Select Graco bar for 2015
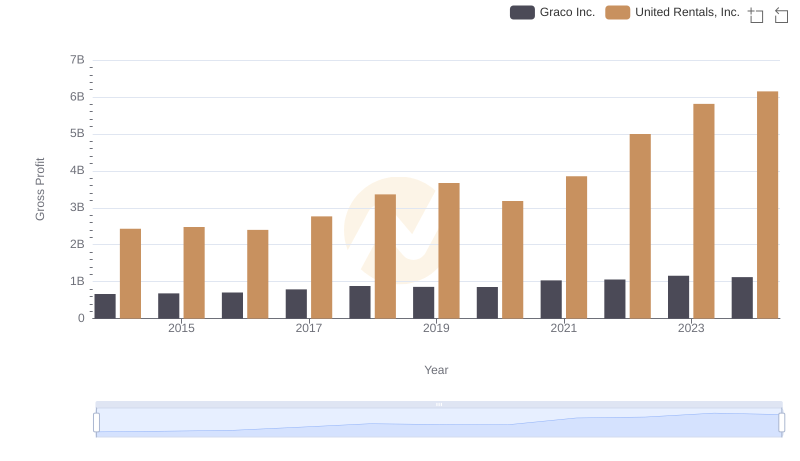 pos(168,306)
